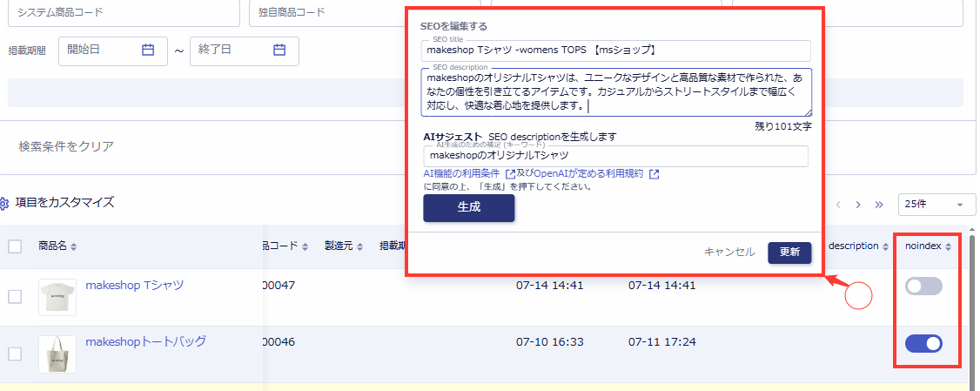Click the gear icon beside 項目をカスタマイズ

coord(4,203)
